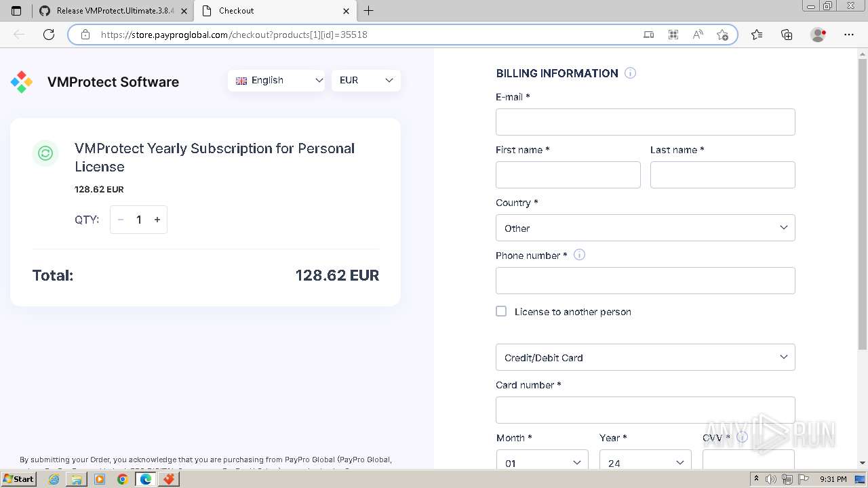Open volume control in system tray
The width and height of the screenshot is (868, 488).
[771, 479]
